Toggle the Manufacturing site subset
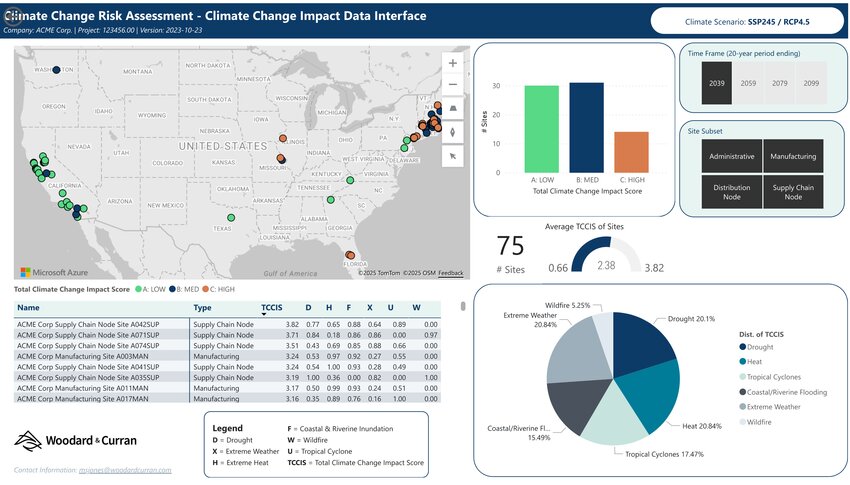850x485 pixels. tap(793, 156)
